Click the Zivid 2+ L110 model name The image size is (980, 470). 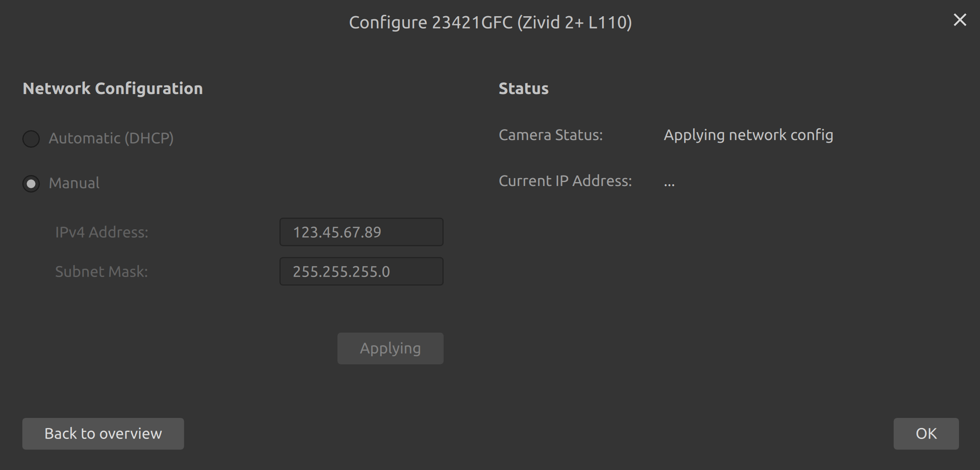point(574,22)
